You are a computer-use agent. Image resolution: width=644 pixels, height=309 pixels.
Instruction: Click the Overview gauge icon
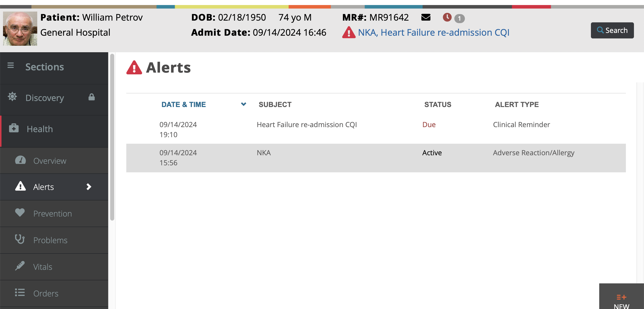pyautogui.click(x=20, y=160)
